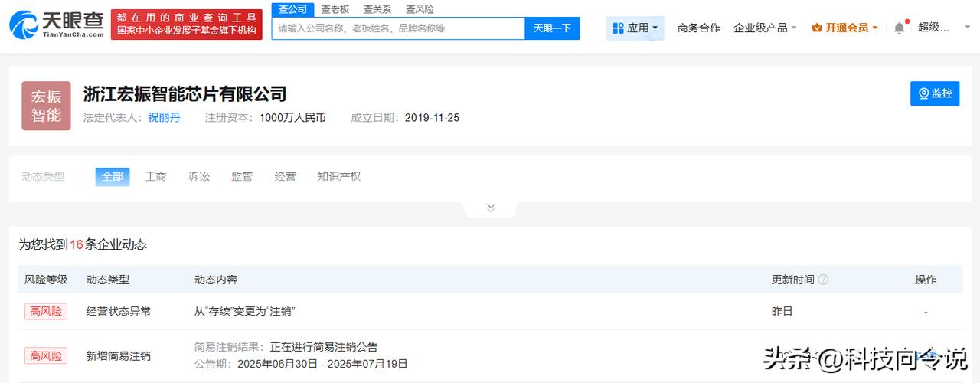Click 高风险 tag on 新增简易注销 row

46,355
